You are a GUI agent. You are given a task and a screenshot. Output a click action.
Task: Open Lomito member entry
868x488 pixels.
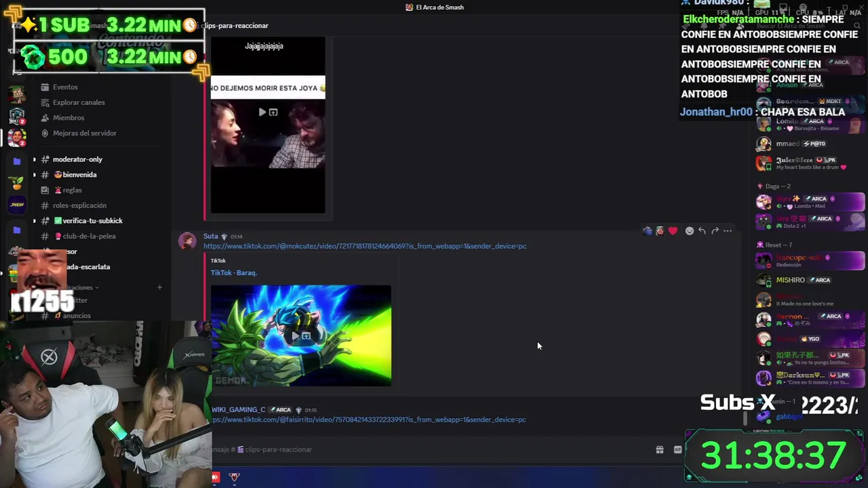coord(810,124)
